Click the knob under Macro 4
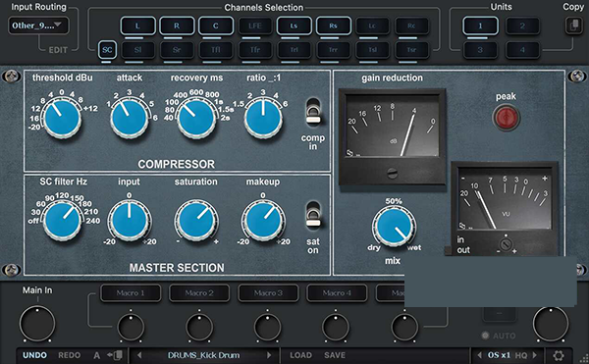This screenshot has width=589, height=364. 336,328
